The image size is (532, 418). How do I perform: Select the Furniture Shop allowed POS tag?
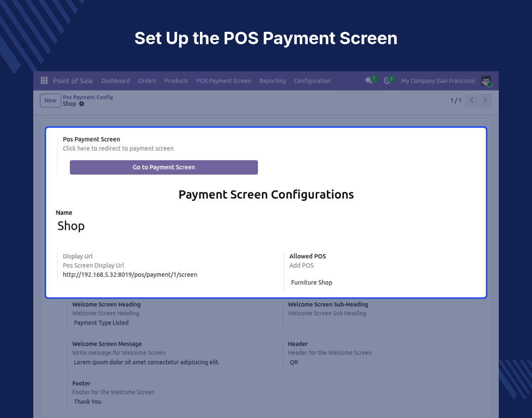tap(312, 282)
